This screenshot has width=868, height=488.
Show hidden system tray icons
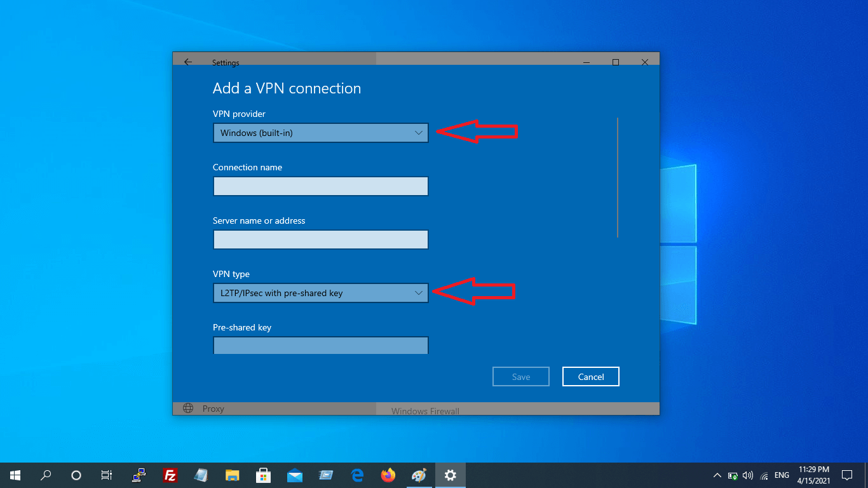point(717,475)
